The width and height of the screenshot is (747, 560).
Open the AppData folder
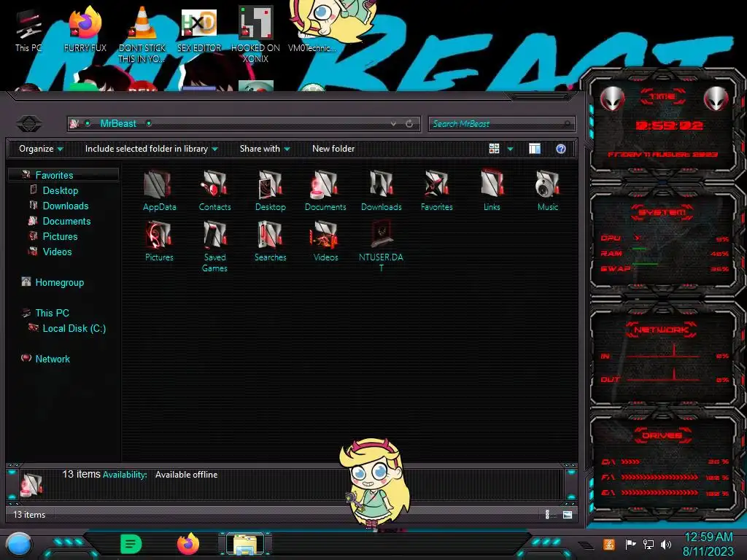159,191
